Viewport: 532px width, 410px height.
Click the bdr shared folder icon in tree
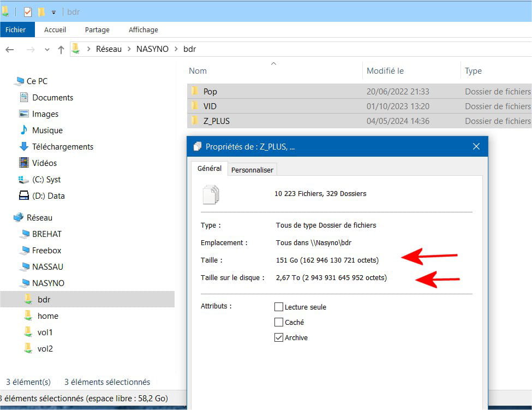(28, 299)
